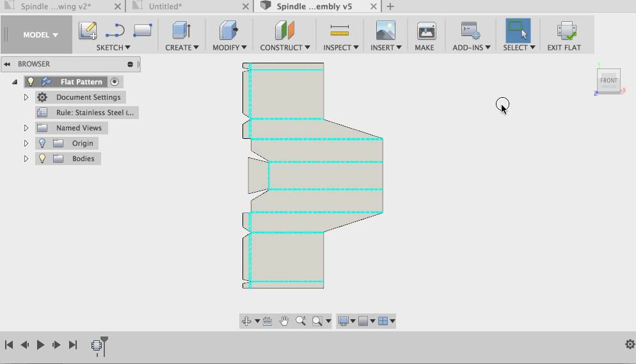Viewport: 636px width, 364px height.
Task: Activate the Flat Pattern radio button
Action: click(x=115, y=82)
